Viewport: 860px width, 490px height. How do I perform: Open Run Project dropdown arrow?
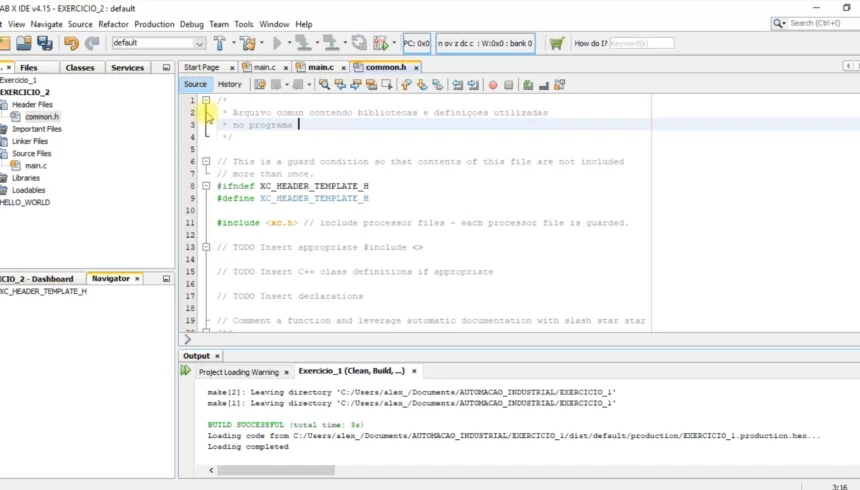[290, 43]
